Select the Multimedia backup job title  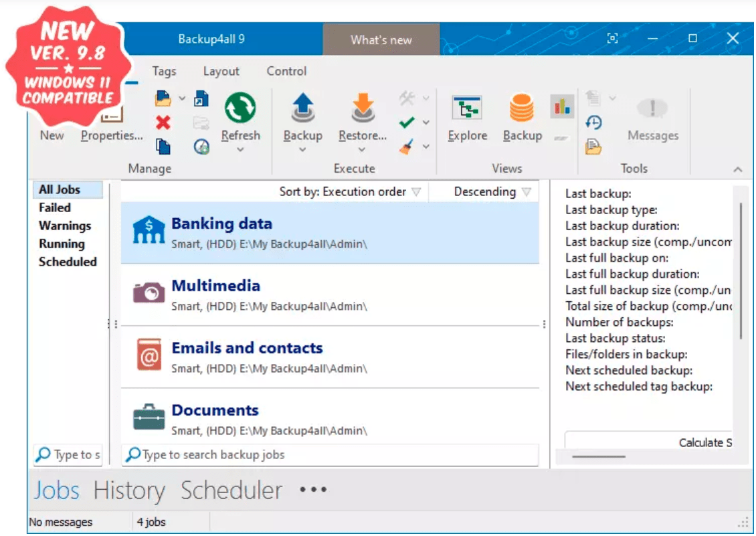pos(216,286)
